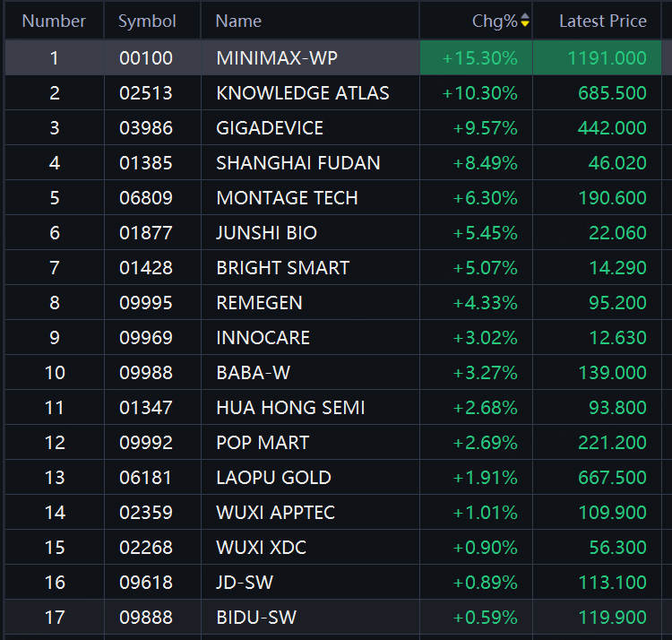Click the 685.500 latest price

click(x=612, y=93)
